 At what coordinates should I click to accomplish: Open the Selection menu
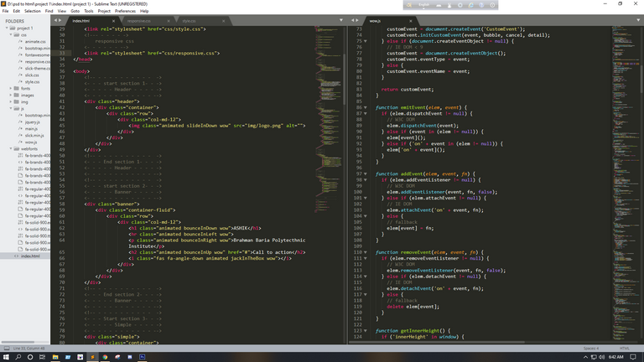(x=33, y=11)
